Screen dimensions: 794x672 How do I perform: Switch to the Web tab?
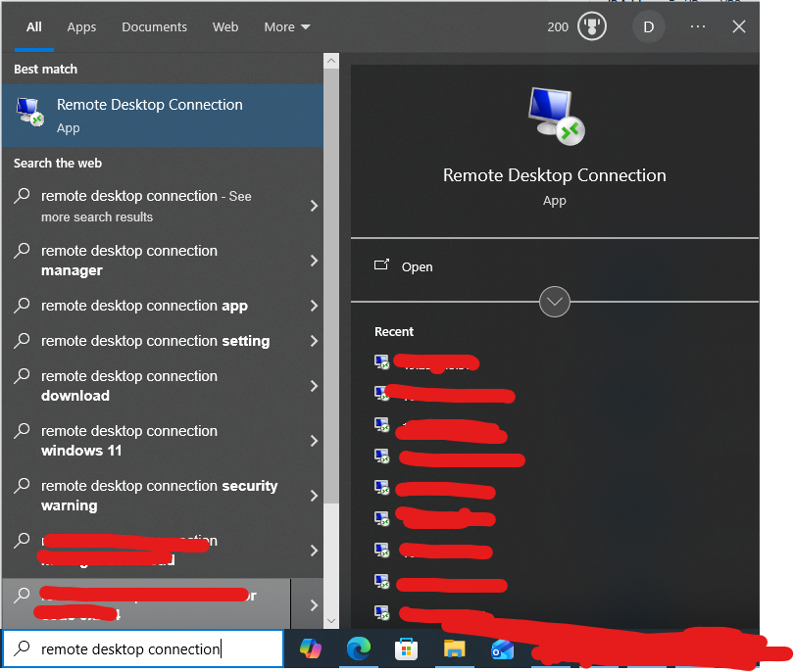(225, 26)
